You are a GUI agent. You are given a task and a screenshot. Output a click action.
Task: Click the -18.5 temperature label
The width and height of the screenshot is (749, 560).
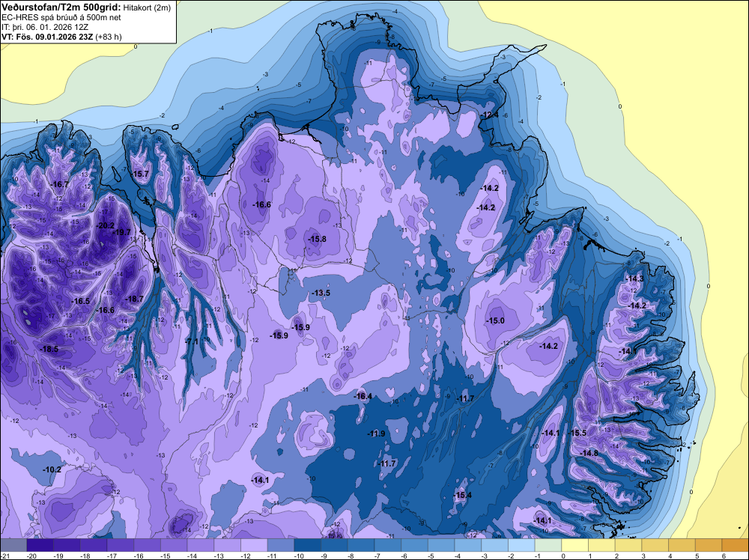point(49,349)
